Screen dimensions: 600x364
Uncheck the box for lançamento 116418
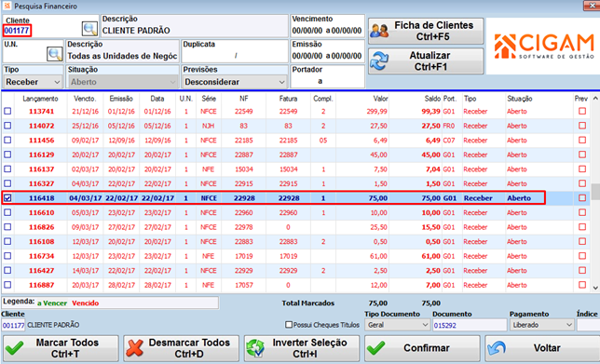[7, 198]
